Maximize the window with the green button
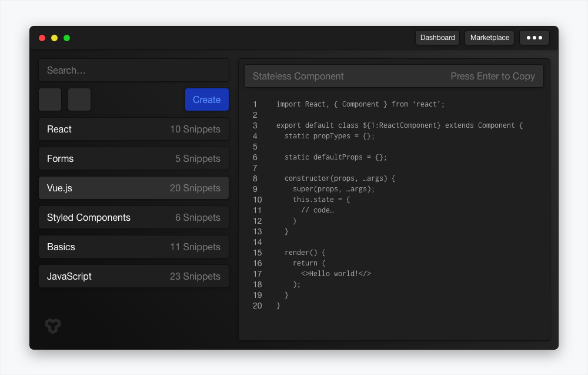 [67, 38]
